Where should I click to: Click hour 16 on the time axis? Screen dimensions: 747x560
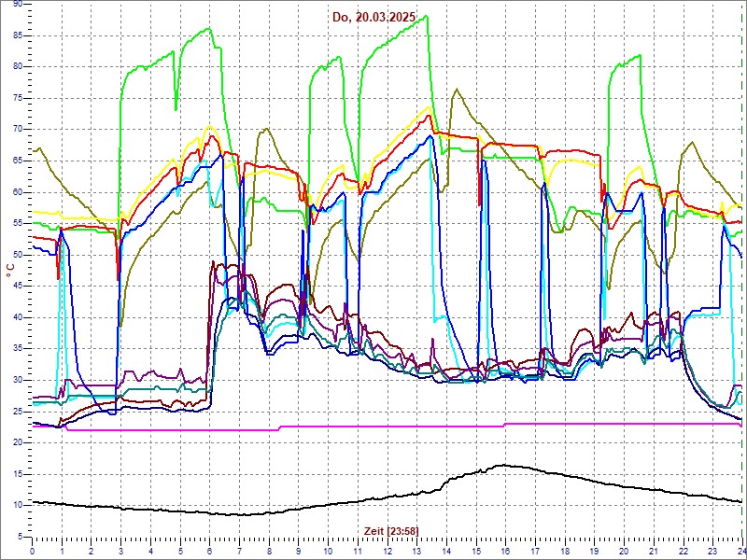pos(505,551)
